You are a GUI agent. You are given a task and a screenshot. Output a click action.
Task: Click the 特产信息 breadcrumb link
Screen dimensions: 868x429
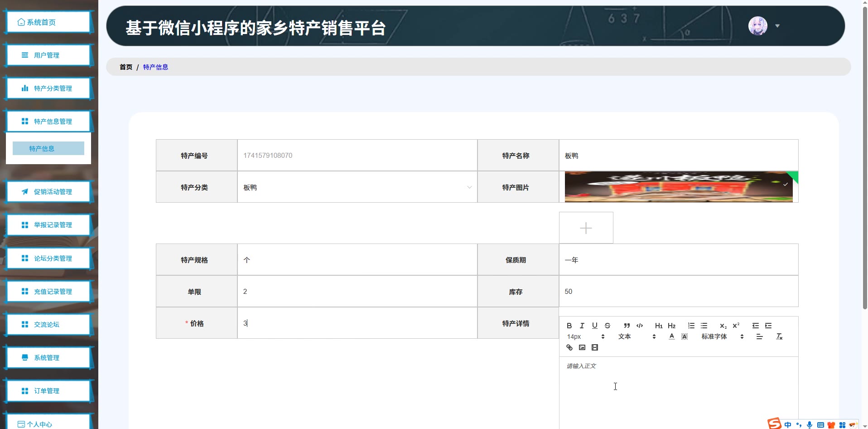155,67
